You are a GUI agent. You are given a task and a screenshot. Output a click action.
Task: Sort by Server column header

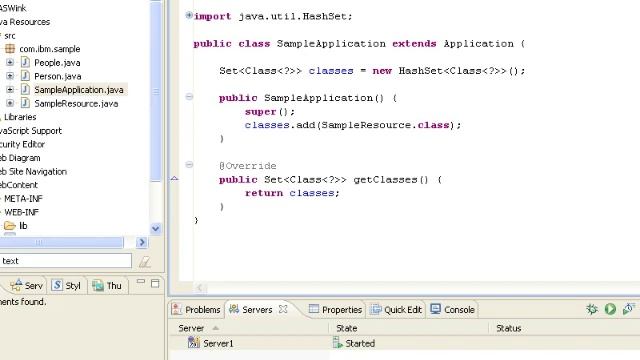(248, 328)
